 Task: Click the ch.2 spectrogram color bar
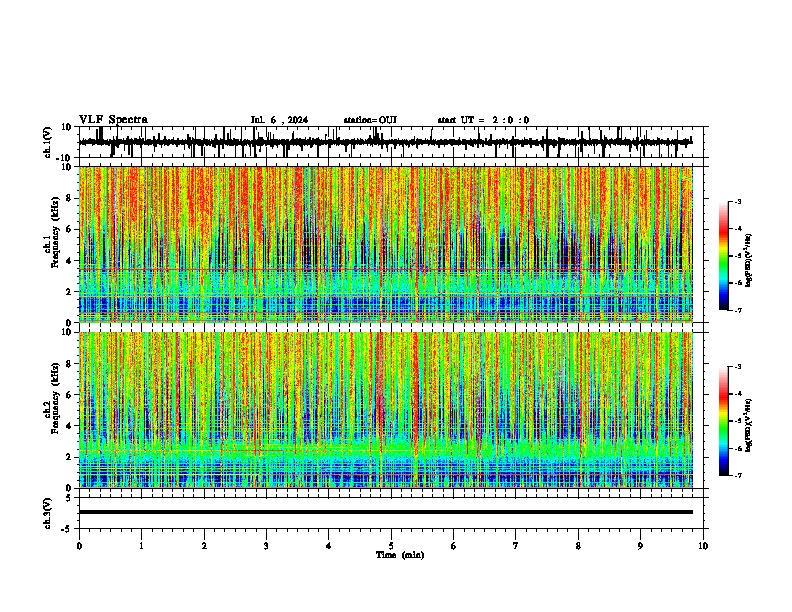[x=723, y=421]
